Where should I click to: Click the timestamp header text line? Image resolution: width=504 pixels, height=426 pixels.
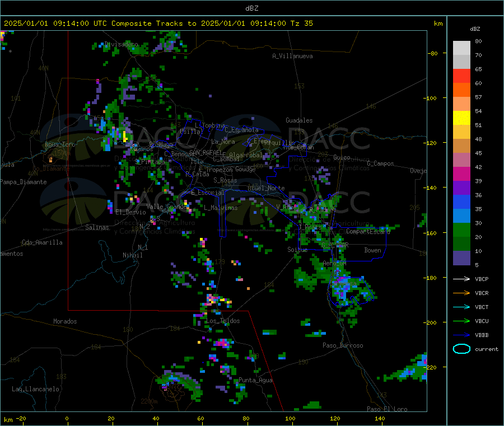click(158, 24)
